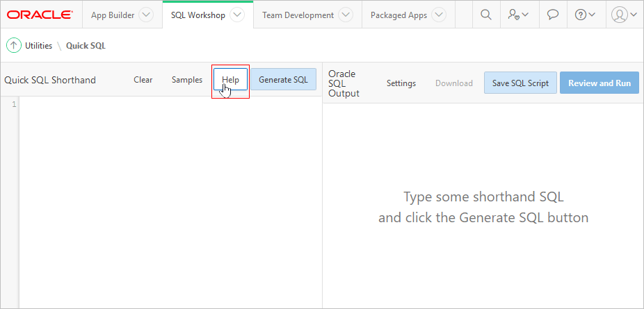Click the Oracle SQL Output heading
644x309 pixels.
[x=344, y=83]
